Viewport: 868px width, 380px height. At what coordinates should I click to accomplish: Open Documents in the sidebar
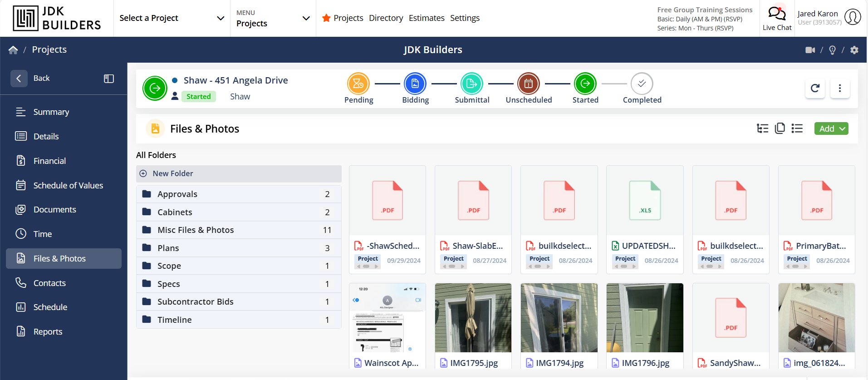(x=64, y=209)
